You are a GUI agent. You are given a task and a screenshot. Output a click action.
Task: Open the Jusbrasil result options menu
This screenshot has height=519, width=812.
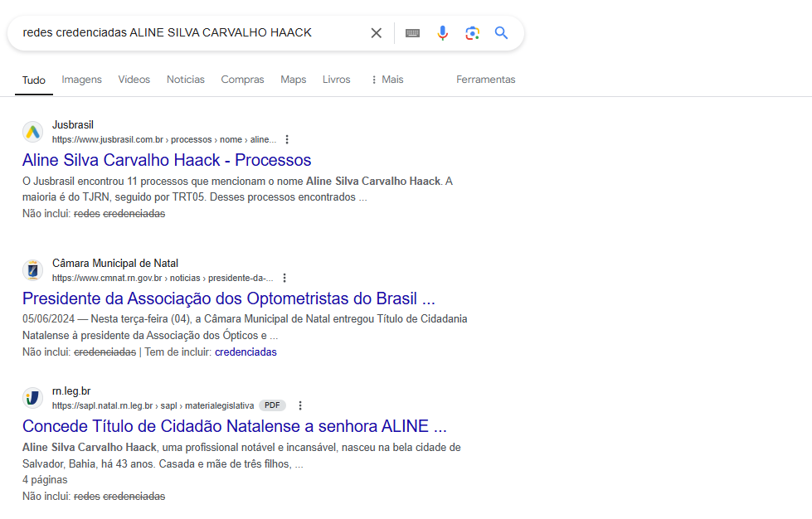click(287, 139)
